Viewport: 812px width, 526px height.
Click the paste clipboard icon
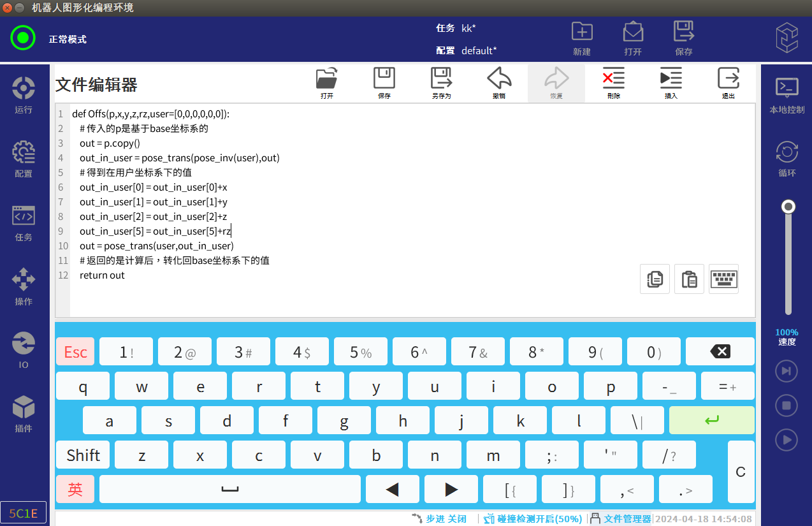tap(689, 279)
